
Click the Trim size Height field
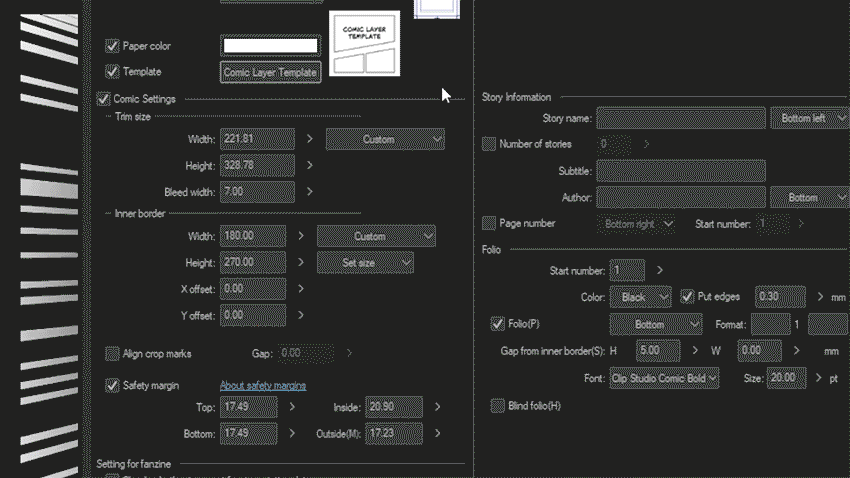pyautogui.click(x=257, y=165)
